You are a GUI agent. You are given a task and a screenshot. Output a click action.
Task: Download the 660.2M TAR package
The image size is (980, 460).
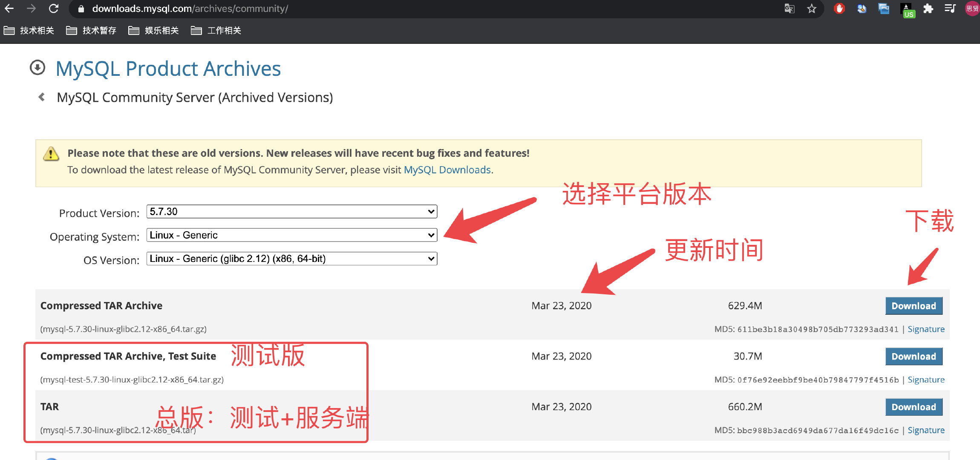(x=914, y=407)
